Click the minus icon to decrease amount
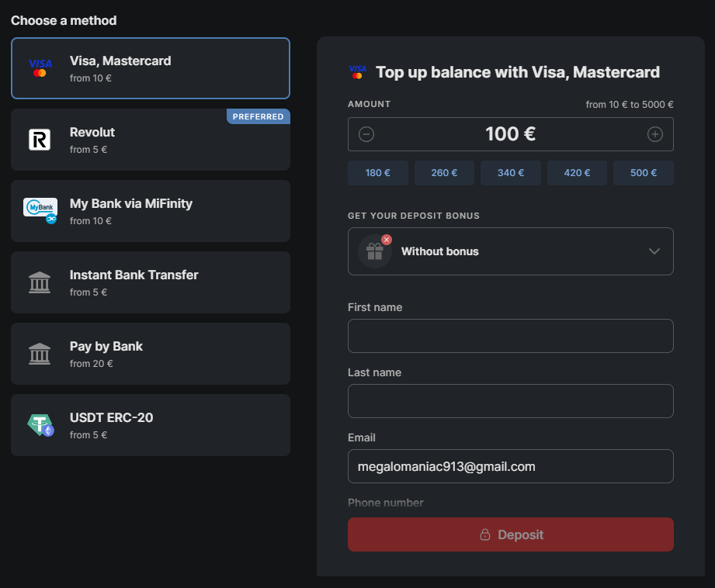The height and width of the screenshot is (588, 715). (x=366, y=134)
